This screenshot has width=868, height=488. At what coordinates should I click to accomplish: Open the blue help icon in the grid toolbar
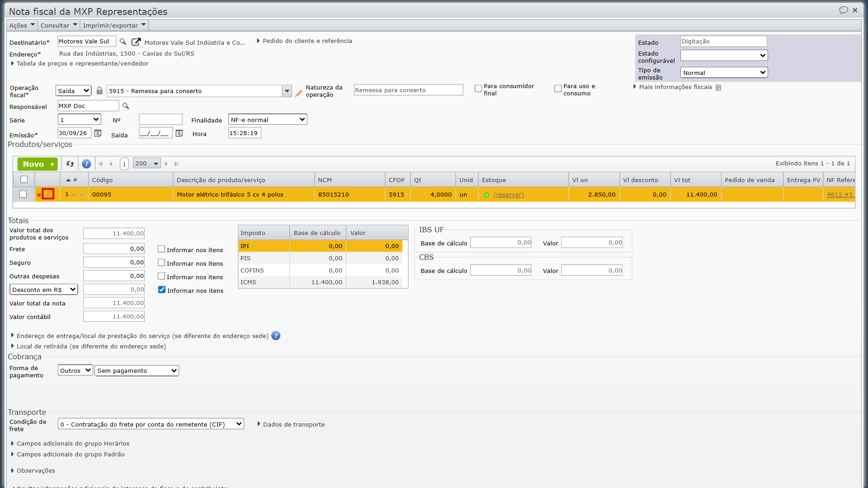click(x=86, y=164)
